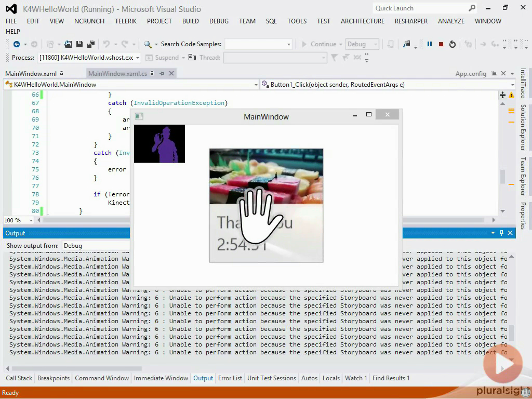
Task: Click in the Quick Launch search field
Action: pos(421,8)
